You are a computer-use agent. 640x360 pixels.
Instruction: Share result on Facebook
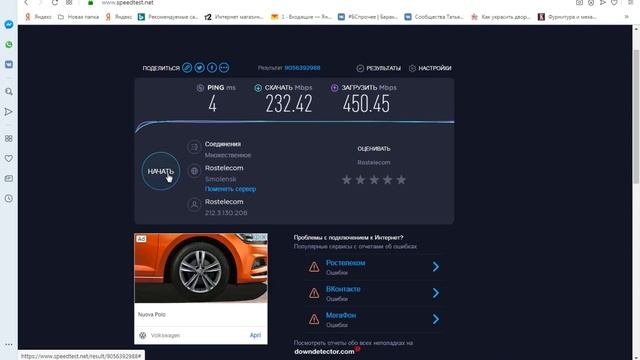[x=211, y=68]
